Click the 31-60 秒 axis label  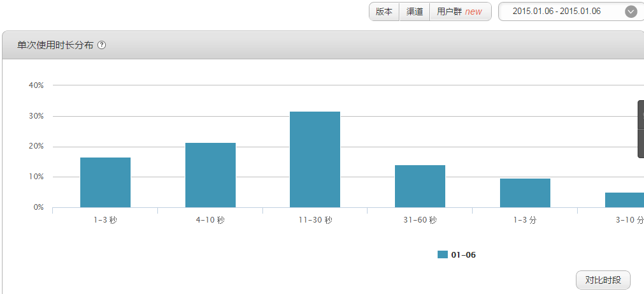tap(420, 220)
